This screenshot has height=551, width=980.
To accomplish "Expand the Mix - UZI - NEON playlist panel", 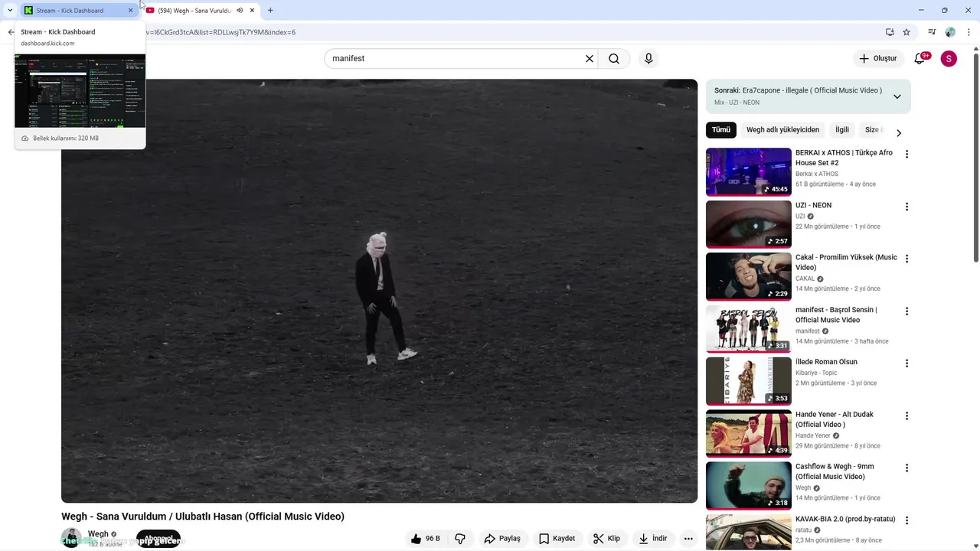I will pyautogui.click(x=897, y=96).
